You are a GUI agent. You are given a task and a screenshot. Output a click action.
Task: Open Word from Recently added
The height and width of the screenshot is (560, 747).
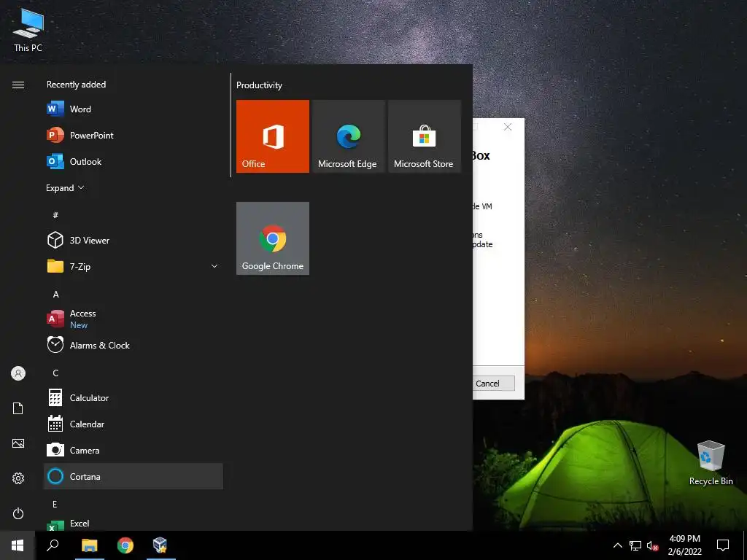point(133,109)
